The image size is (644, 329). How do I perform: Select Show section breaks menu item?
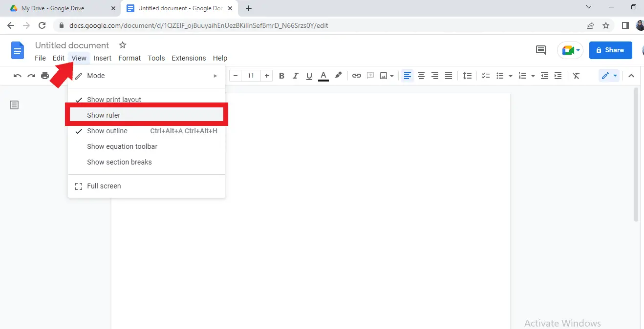[120, 162]
